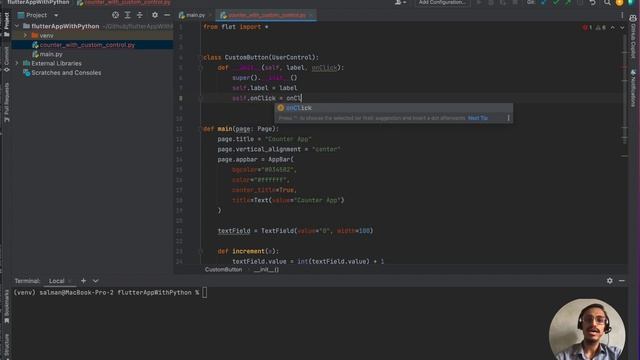Image resolution: width=640 pixels, height=360 pixels.
Task: Click 'self.label = label' line
Action: pyautogui.click(x=264, y=88)
